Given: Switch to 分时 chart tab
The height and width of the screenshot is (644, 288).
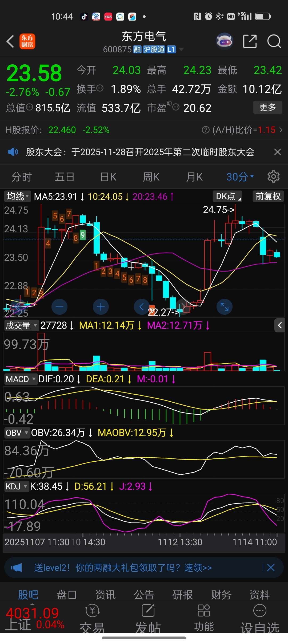Looking at the screenshot, I should 22,177.
